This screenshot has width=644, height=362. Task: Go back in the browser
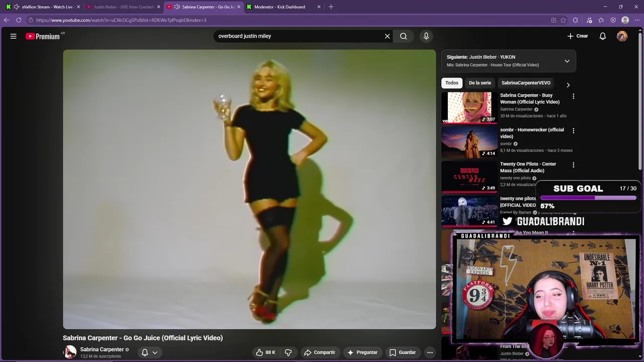7,20
